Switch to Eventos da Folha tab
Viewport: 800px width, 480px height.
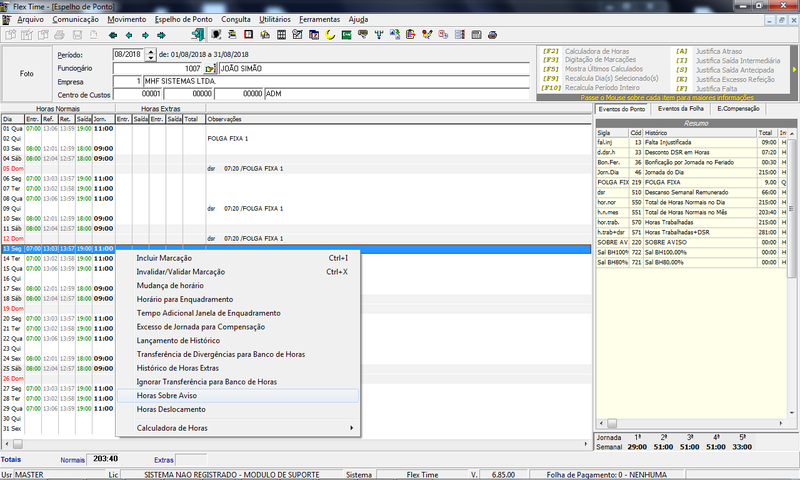coord(680,109)
